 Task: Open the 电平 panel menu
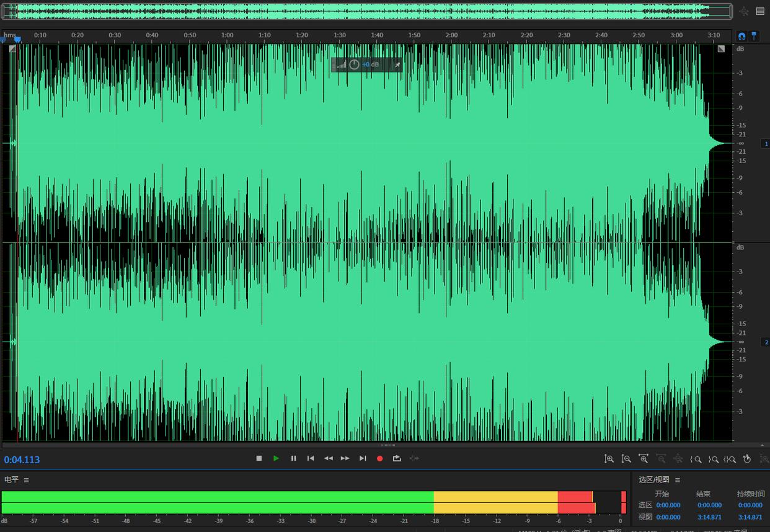26,480
